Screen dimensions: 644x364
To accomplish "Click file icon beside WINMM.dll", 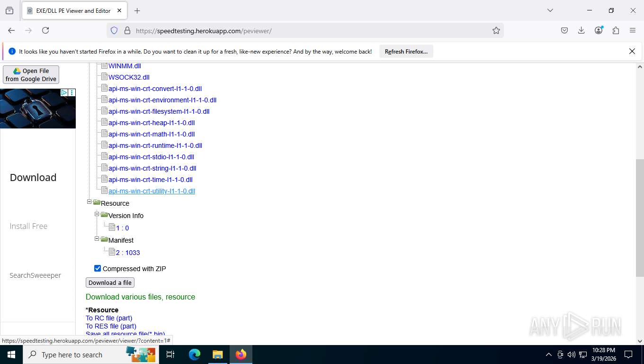I will click(105, 65).
